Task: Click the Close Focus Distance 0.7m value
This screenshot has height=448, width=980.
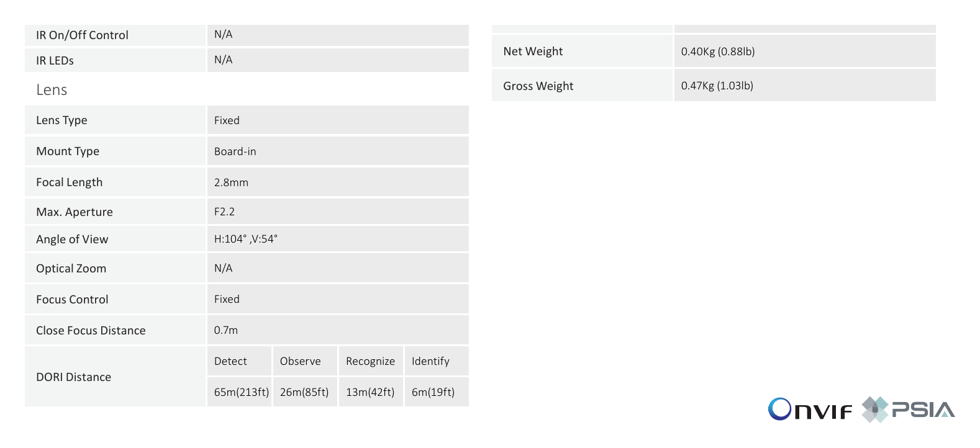Action: (338, 330)
